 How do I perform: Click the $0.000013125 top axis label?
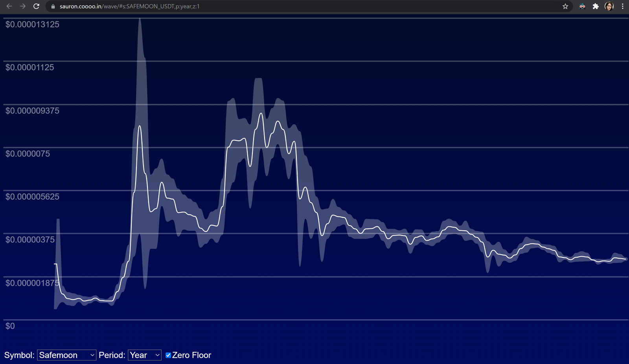click(32, 24)
